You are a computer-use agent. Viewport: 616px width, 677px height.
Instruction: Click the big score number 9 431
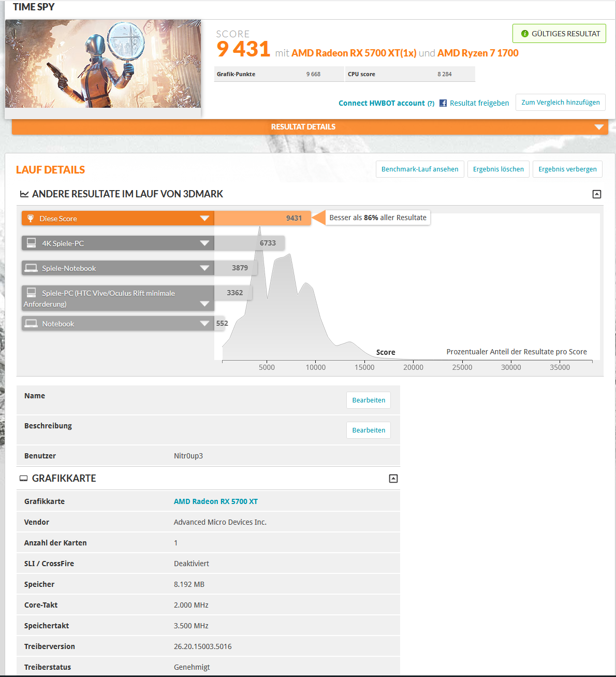tap(243, 49)
